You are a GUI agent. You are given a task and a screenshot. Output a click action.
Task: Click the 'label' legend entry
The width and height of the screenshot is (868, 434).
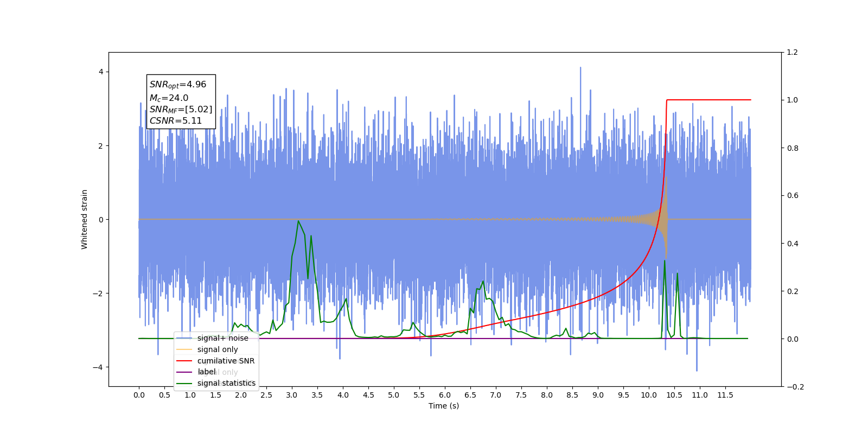pyautogui.click(x=206, y=372)
